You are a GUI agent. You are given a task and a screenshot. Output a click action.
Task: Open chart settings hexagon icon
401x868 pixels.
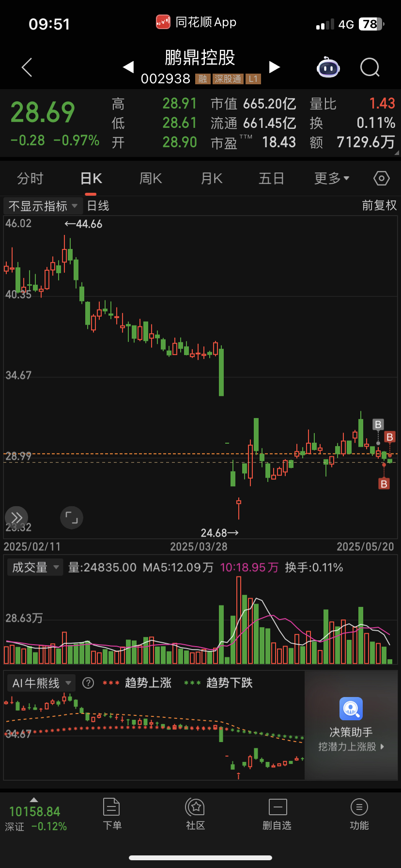pyautogui.click(x=382, y=179)
